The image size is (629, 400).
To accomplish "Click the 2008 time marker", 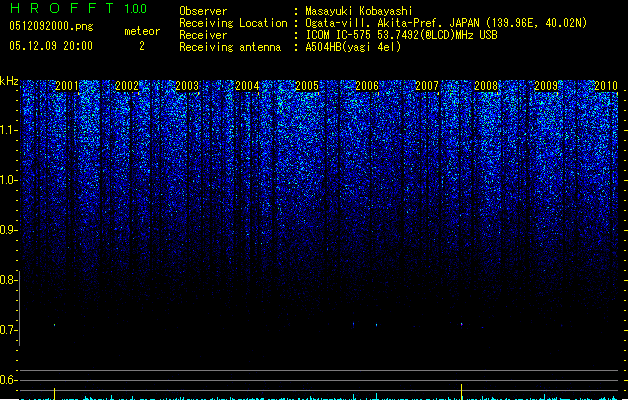I will pyautogui.click(x=486, y=86).
